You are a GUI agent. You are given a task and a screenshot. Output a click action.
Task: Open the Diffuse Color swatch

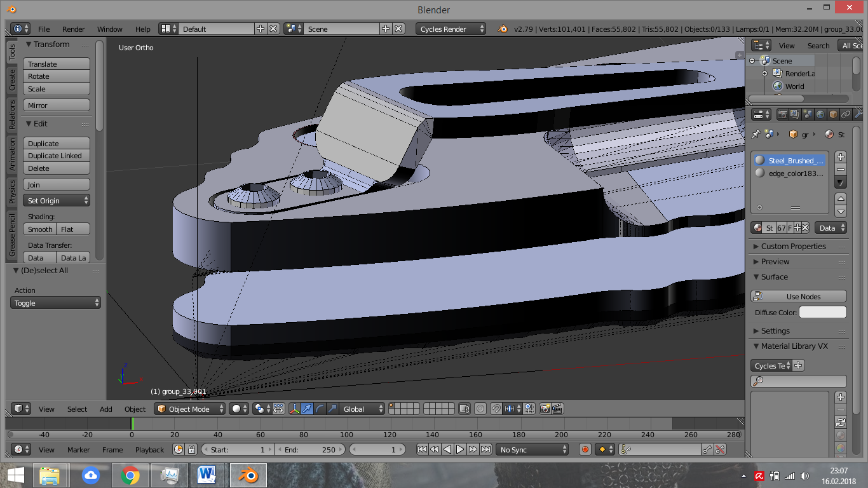coord(823,312)
